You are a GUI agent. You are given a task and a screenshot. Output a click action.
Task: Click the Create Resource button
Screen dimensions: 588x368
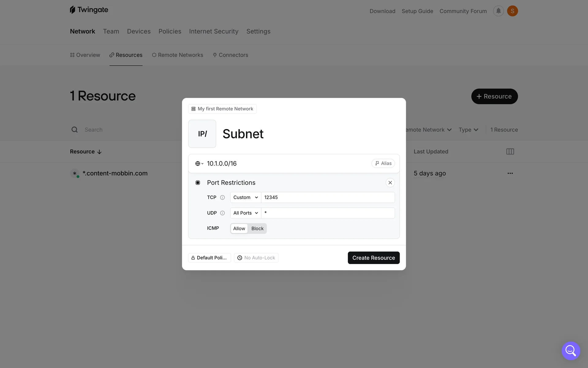click(x=373, y=258)
